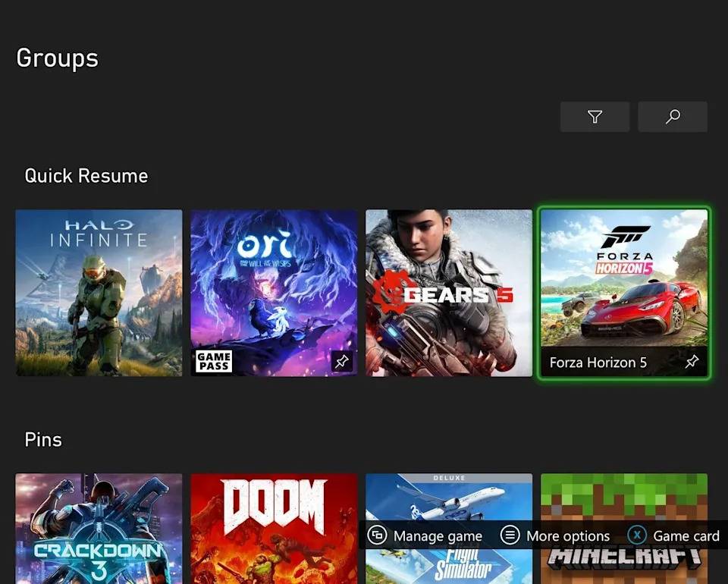The image size is (728, 584).
Task: Click the Manage game label
Action: (x=438, y=536)
